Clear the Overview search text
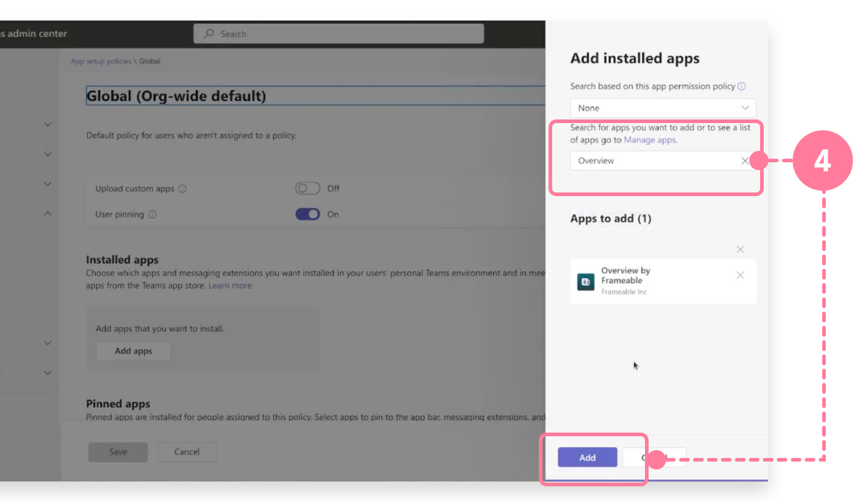 (745, 160)
